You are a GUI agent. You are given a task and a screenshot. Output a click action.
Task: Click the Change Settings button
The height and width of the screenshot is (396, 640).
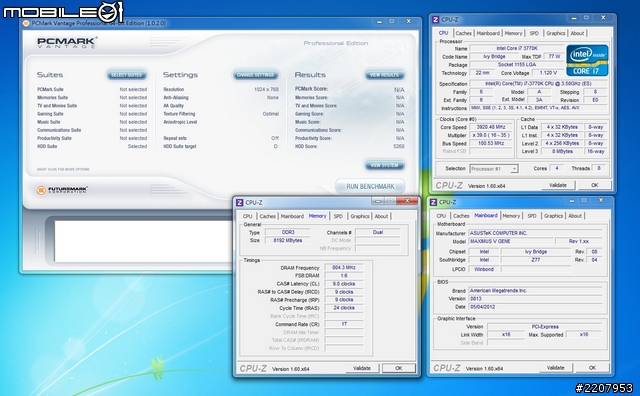click(256, 75)
